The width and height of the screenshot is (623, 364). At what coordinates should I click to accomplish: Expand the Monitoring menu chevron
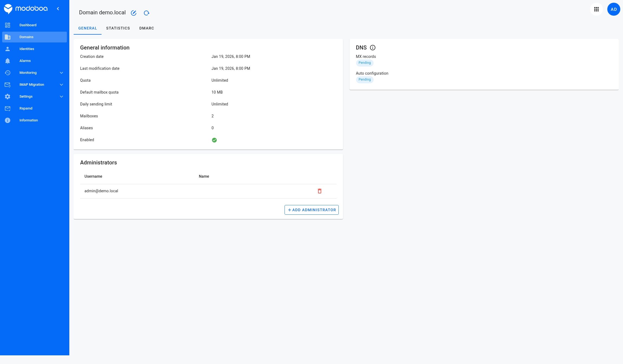tap(61, 73)
